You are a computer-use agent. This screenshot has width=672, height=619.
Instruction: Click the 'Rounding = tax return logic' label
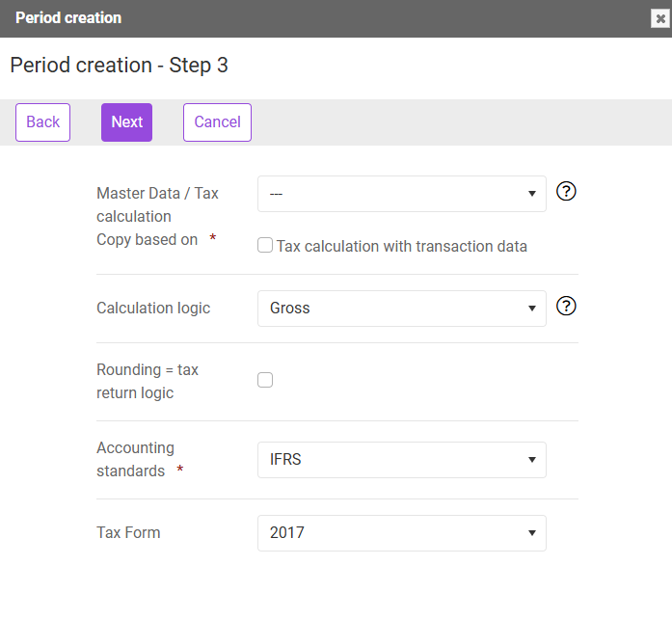pyautogui.click(x=148, y=381)
